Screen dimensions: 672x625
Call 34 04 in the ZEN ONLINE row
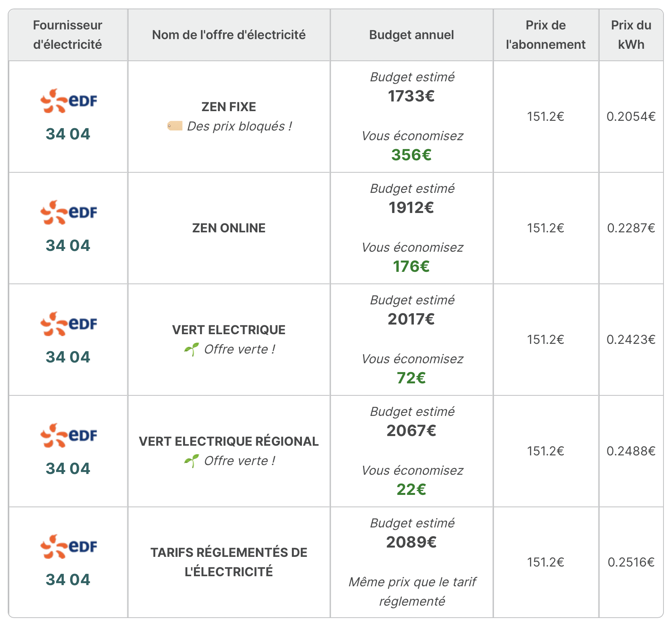(68, 246)
